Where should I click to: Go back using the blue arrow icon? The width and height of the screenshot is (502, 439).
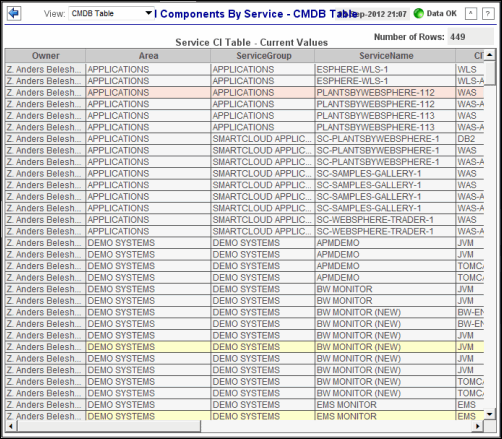14,14
